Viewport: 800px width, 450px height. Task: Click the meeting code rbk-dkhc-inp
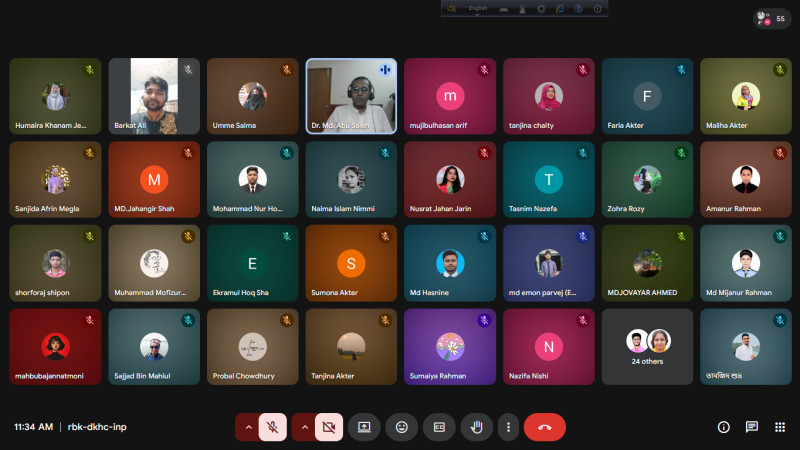(x=97, y=427)
